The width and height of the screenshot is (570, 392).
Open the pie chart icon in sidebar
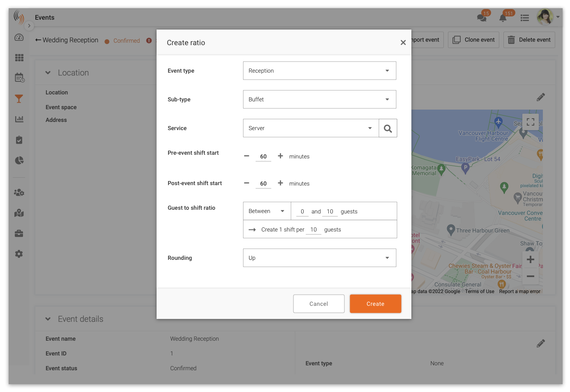tap(19, 160)
